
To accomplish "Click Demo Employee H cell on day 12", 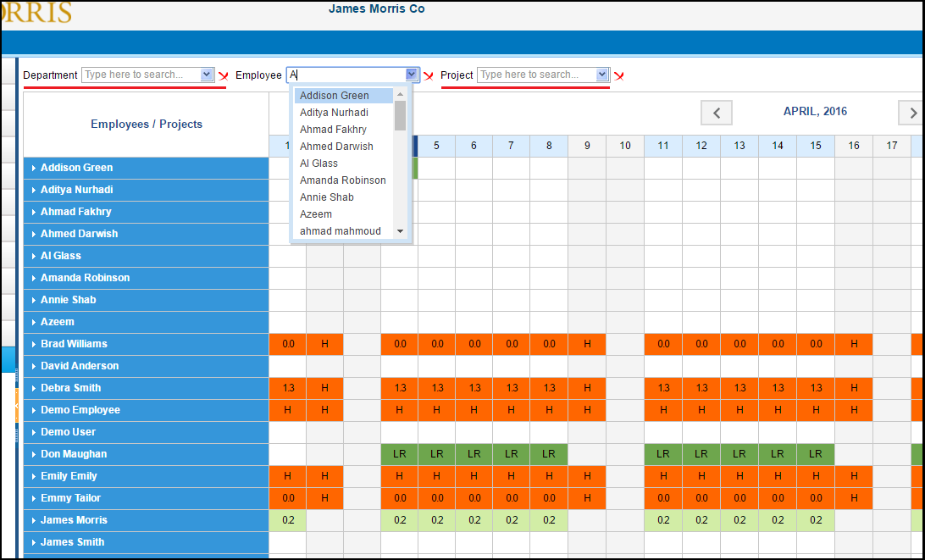I will tap(701, 410).
